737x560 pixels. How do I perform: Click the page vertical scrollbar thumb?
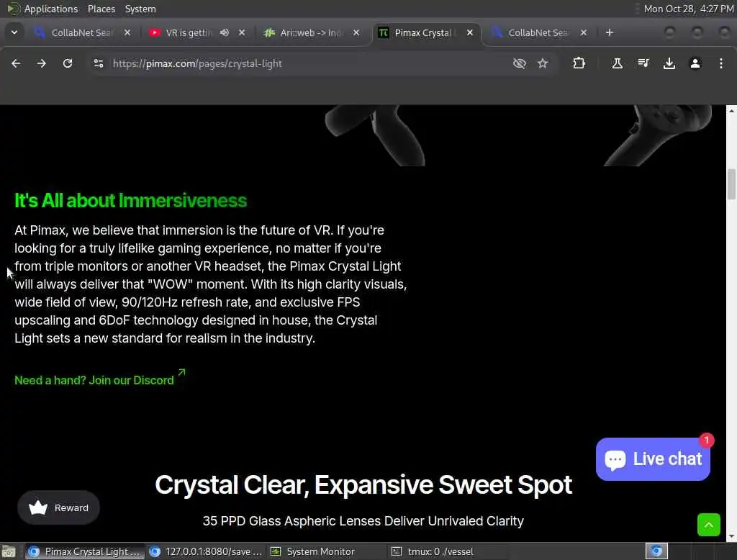point(731,184)
